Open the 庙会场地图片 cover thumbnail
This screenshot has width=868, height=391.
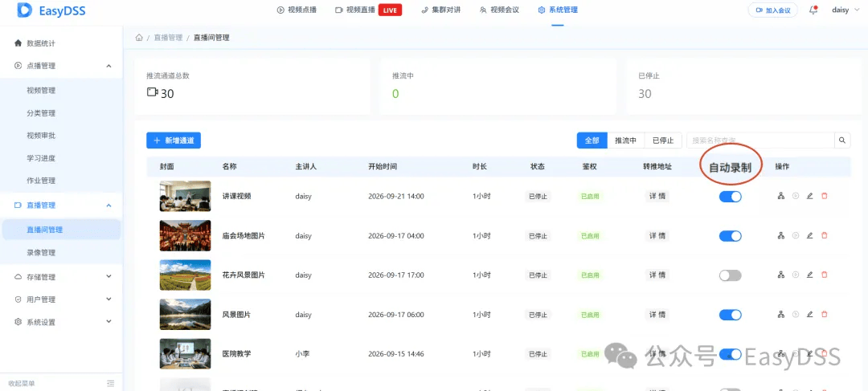click(x=185, y=235)
